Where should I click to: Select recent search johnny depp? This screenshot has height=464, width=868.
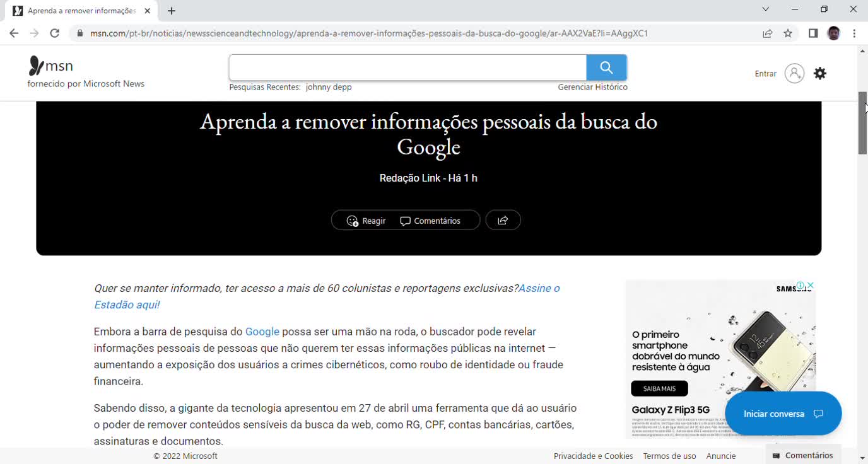pyautogui.click(x=329, y=87)
